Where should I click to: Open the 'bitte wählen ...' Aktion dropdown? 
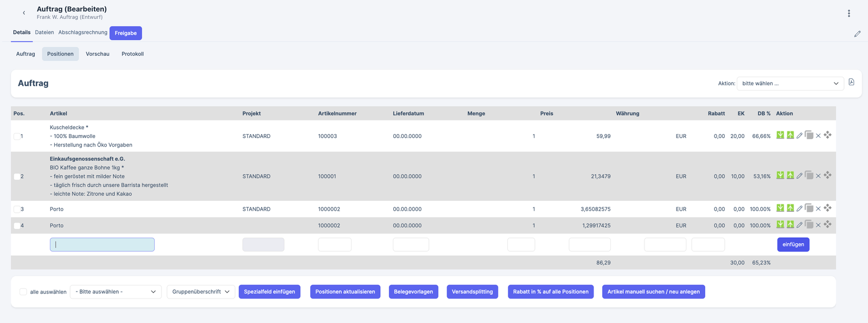pos(790,84)
